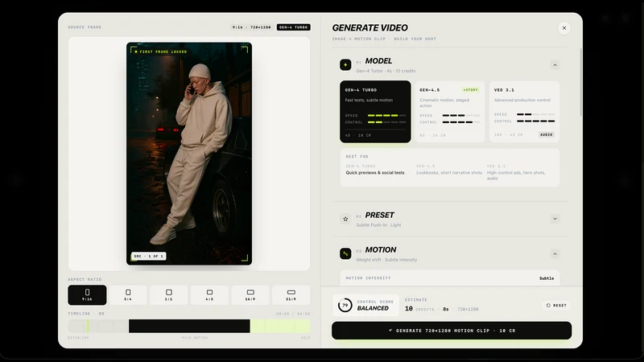Viewport: 644px width, 362px height.
Task: Expand the Preset section chevron
Action: (x=555, y=219)
